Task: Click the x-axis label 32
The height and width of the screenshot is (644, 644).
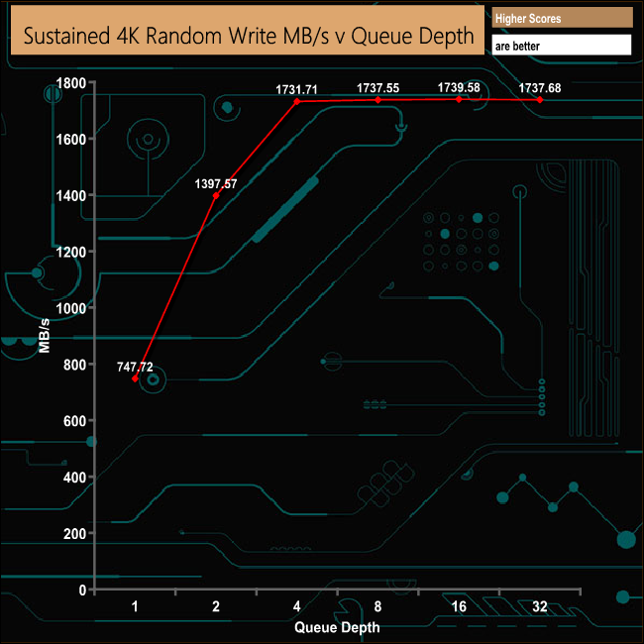Action: click(540, 606)
